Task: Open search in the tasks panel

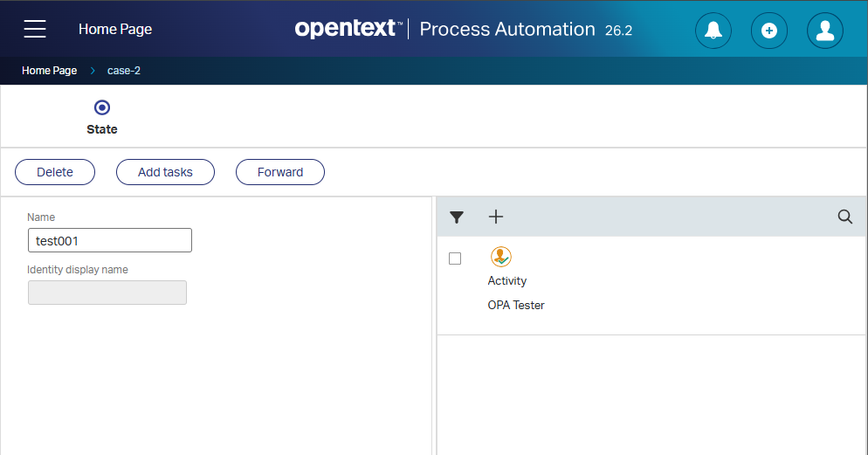Action: point(844,217)
